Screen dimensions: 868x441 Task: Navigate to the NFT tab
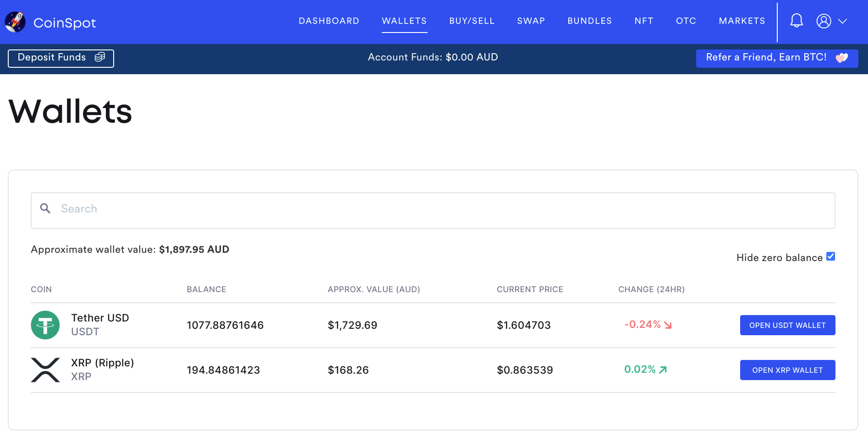tap(644, 21)
